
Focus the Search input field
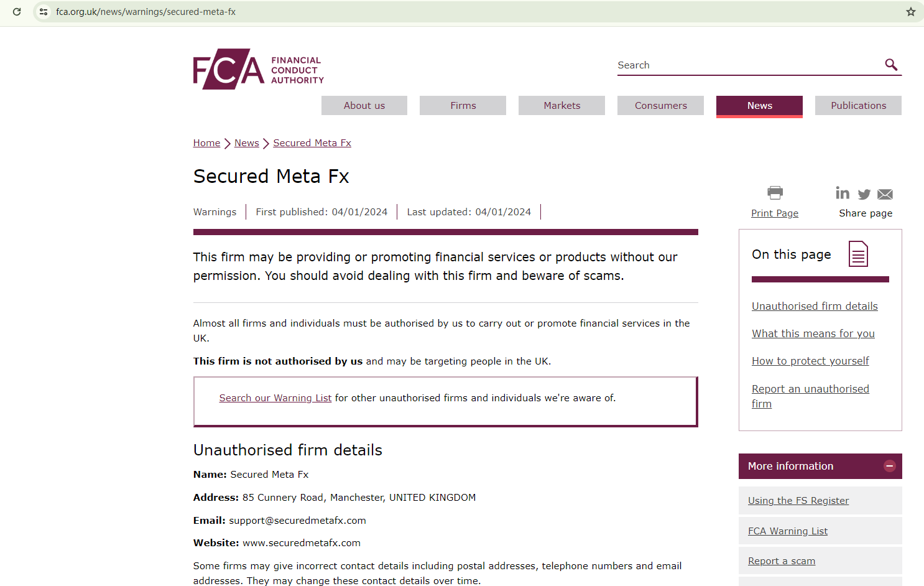[x=746, y=65]
